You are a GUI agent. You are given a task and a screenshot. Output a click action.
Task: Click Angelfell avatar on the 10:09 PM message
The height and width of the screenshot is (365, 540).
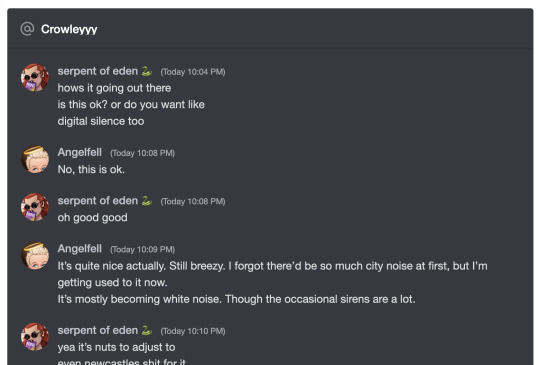tap(35, 256)
